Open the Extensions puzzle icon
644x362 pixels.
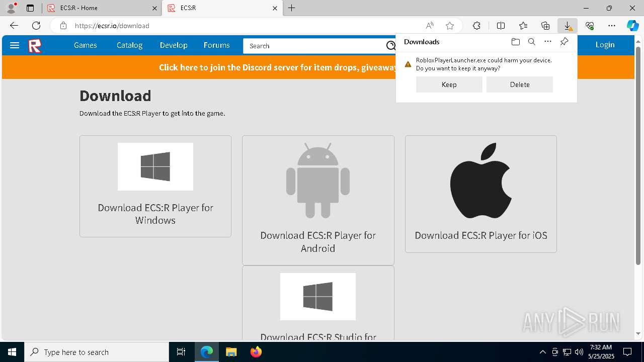pos(476,26)
